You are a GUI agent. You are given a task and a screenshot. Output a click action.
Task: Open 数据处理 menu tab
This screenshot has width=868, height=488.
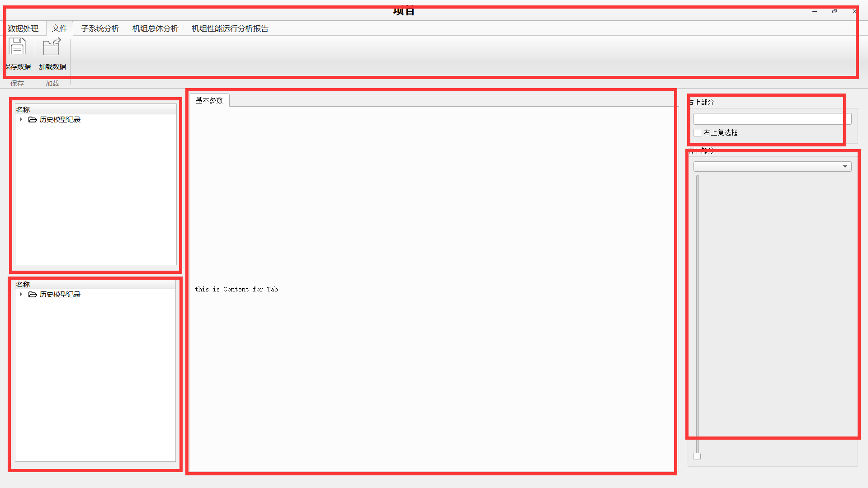pyautogui.click(x=23, y=28)
